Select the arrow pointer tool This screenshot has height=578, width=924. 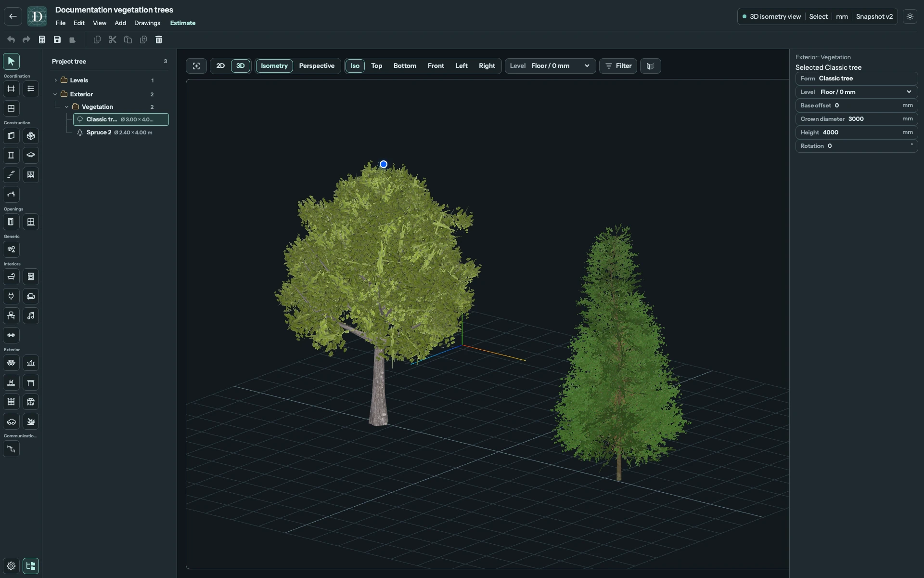pos(11,61)
